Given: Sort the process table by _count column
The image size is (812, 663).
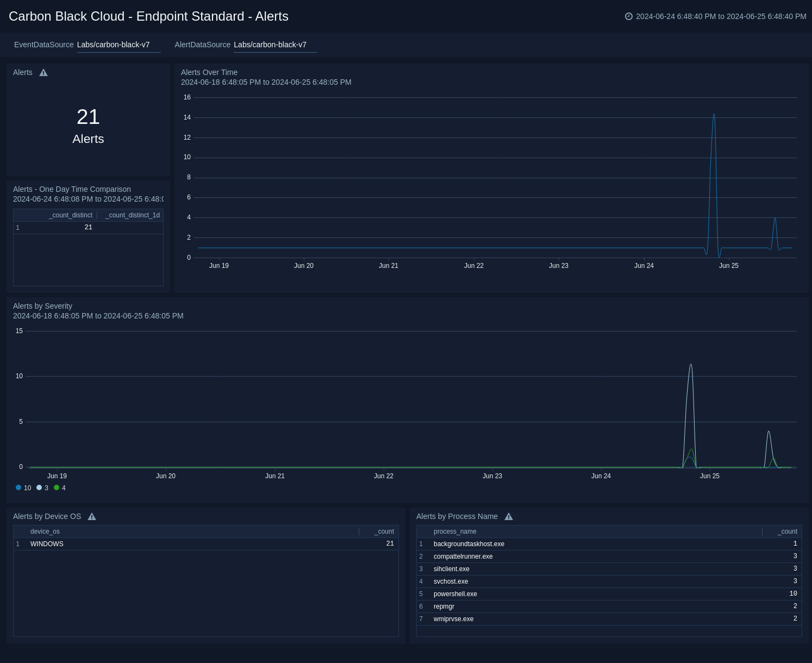Looking at the screenshot, I should (787, 531).
